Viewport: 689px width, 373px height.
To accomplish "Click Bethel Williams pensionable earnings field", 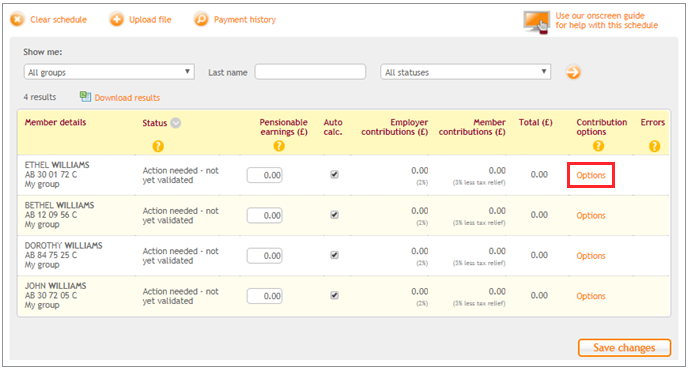I will pos(265,216).
